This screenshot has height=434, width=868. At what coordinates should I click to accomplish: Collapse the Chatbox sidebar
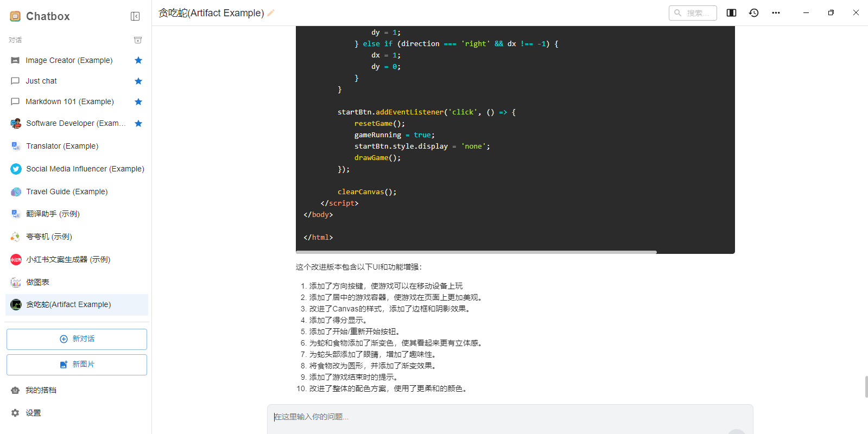coord(135,16)
